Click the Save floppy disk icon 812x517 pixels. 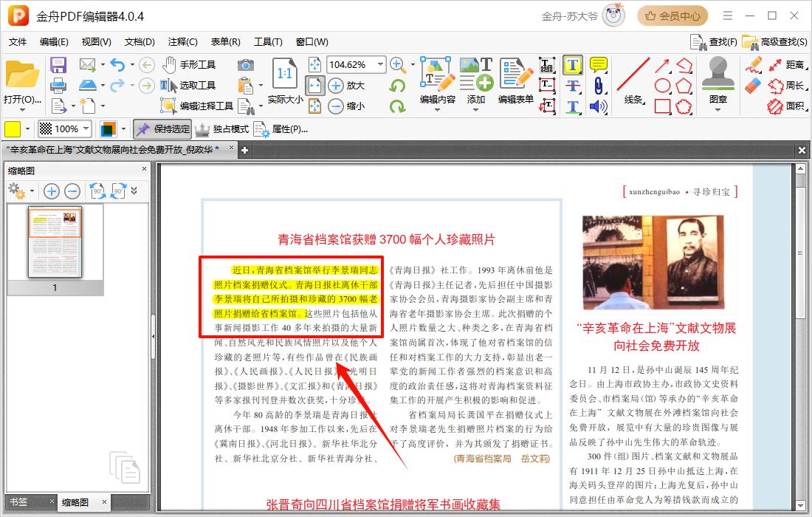58,65
